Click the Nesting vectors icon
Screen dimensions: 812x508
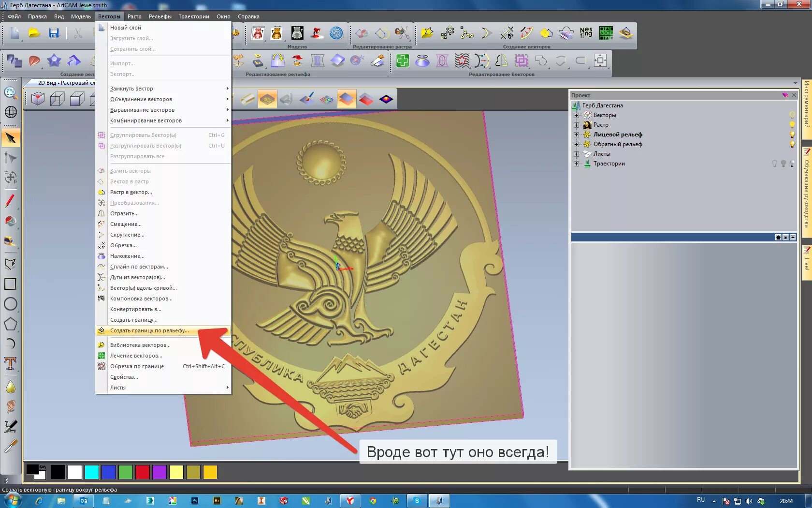(x=586, y=33)
